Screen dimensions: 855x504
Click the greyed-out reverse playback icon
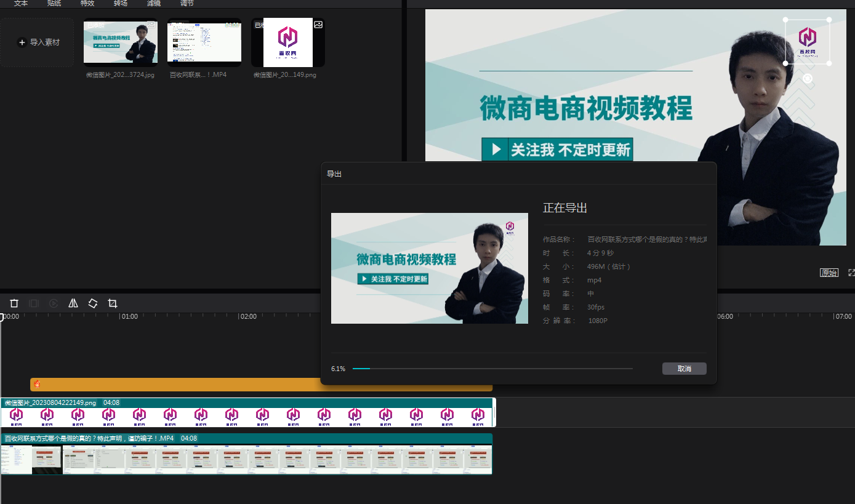(54, 303)
